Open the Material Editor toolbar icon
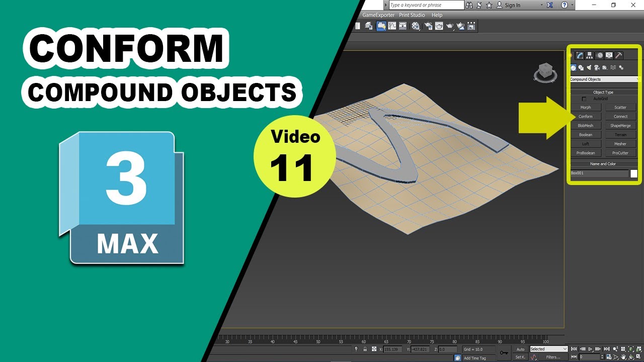Image resolution: width=644 pixels, height=362 pixels. click(x=416, y=26)
